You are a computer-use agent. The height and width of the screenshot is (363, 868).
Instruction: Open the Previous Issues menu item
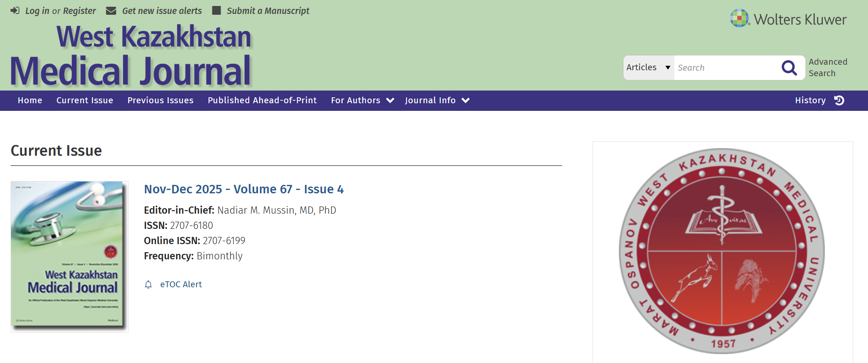pyautogui.click(x=160, y=100)
